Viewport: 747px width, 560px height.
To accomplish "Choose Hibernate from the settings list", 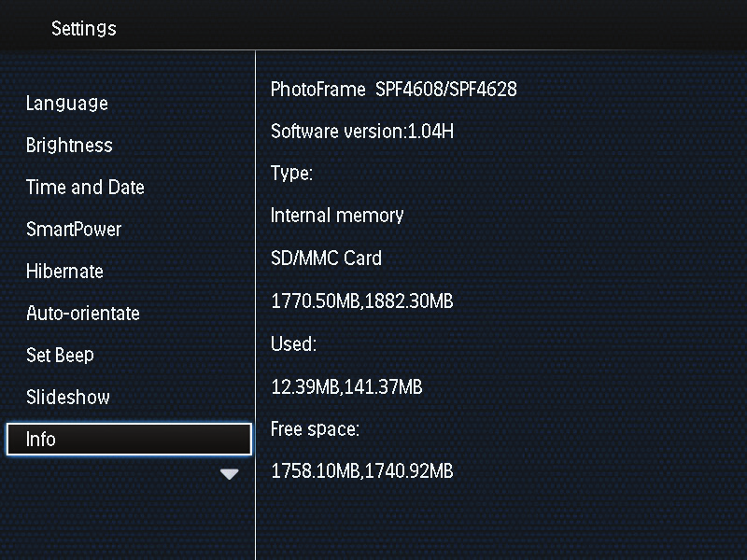I will point(64,271).
